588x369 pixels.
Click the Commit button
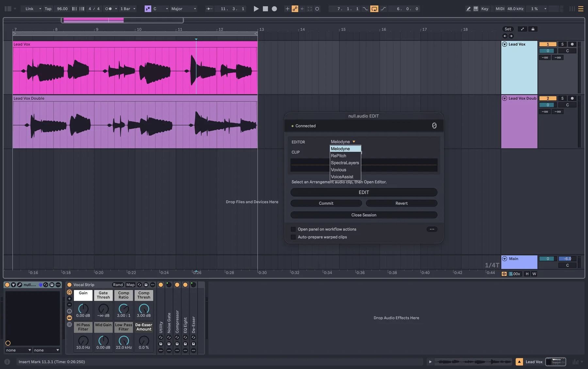(326, 203)
